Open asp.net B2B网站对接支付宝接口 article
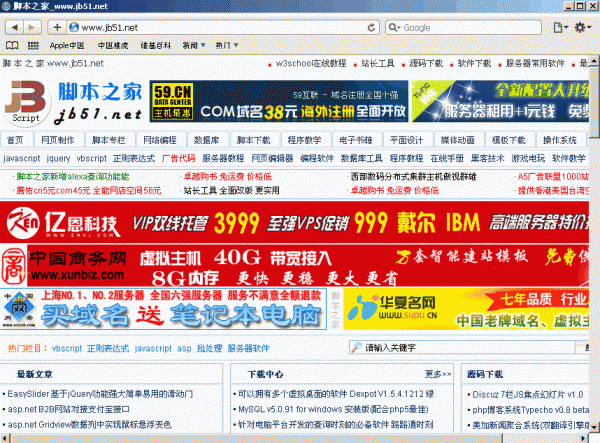 pyautogui.click(x=68, y=409)
